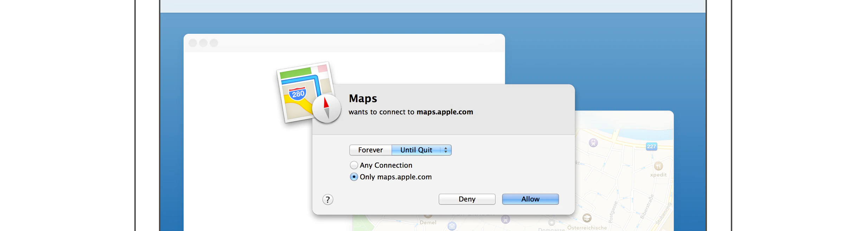The width and height of the screenshot is (868, 231).
Task: Select the Forever duration option
Action: (x=370, y=150)
